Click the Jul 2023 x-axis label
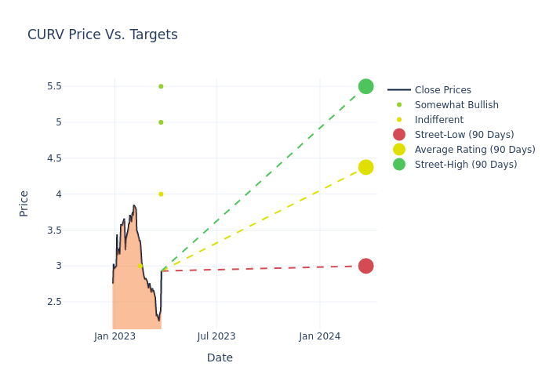549x392 pixels. pyautogui.click(x=216, y=336)
